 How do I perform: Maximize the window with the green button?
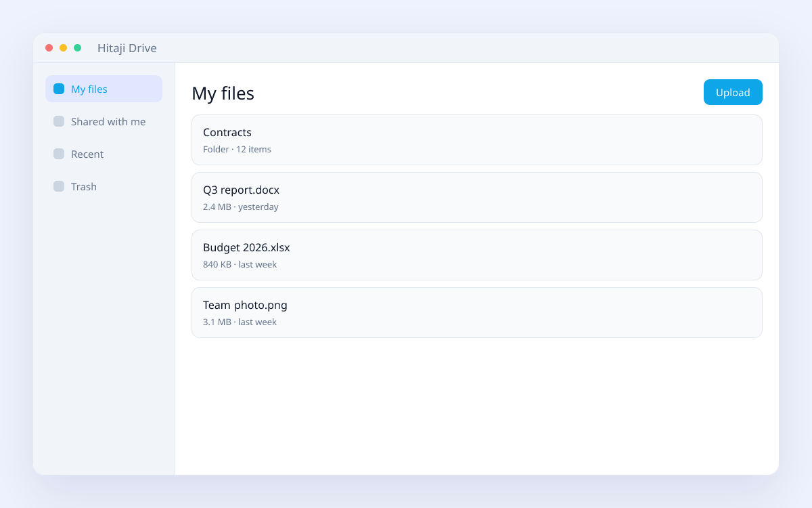tap(77, 47)
